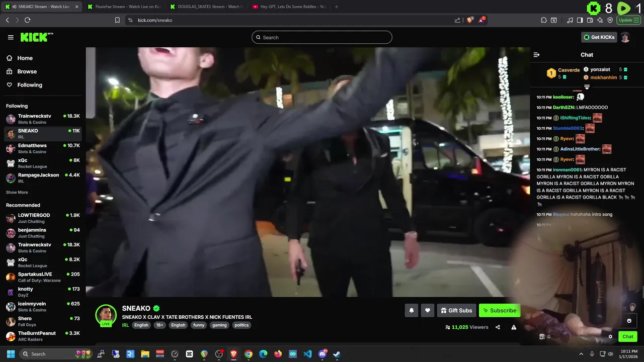Open Brave Rewards triangle icon

tap(482, 20)
